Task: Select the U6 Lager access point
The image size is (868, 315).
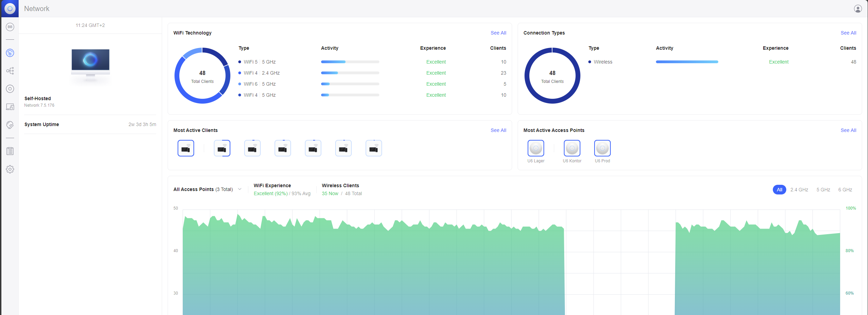Action: pyautogui.click(x=536, y=149)
